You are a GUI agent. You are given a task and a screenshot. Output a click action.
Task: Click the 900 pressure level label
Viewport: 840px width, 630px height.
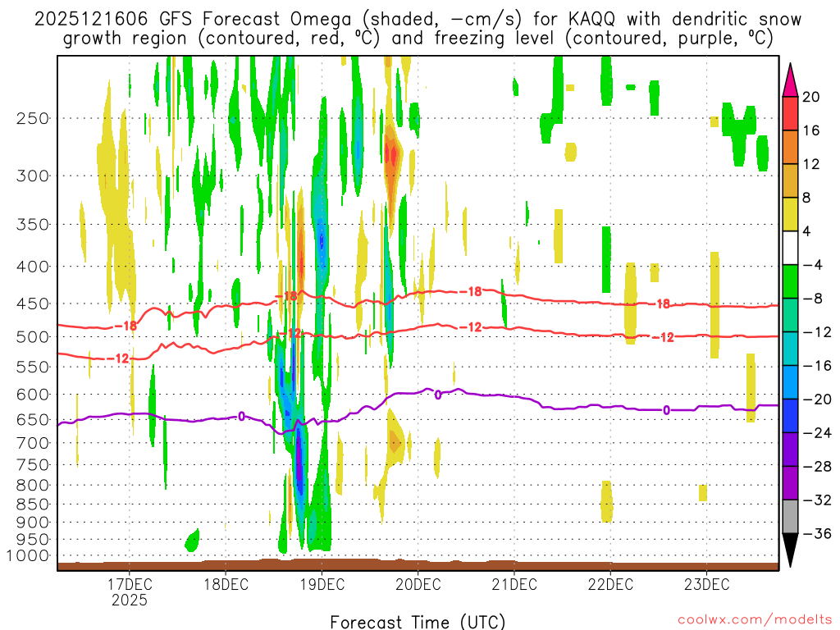33,522
